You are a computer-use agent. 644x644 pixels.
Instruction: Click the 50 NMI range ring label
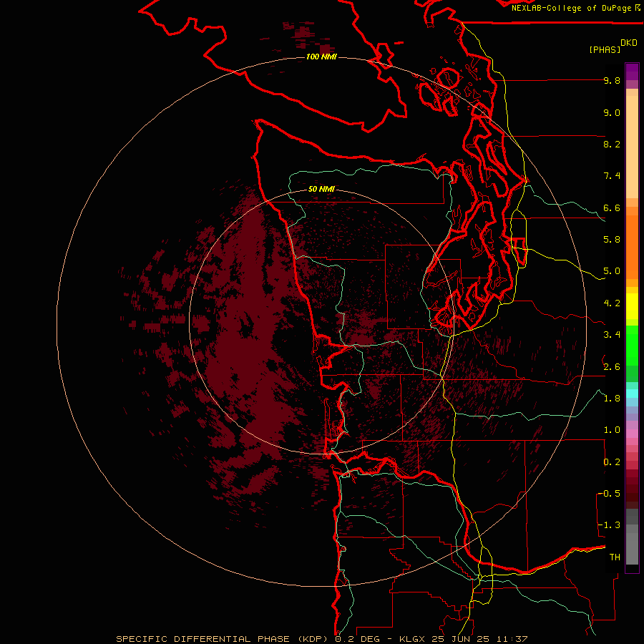321,189
